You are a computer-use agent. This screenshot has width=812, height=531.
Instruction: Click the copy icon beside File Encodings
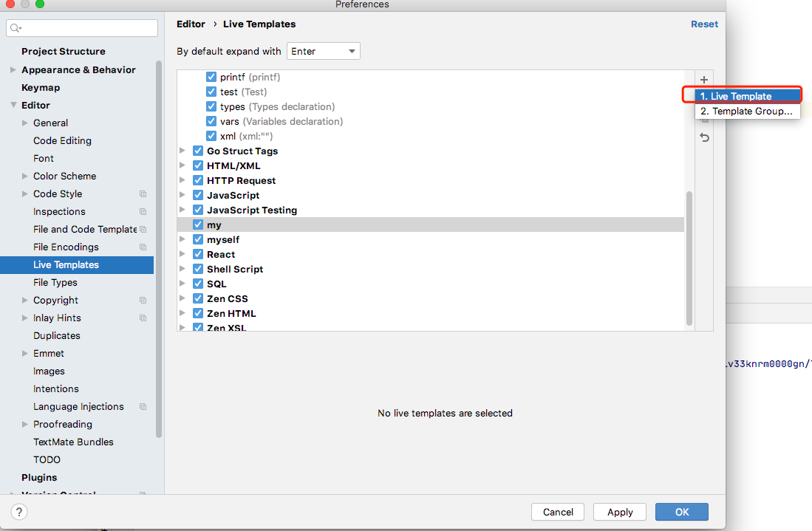point(143,247)
